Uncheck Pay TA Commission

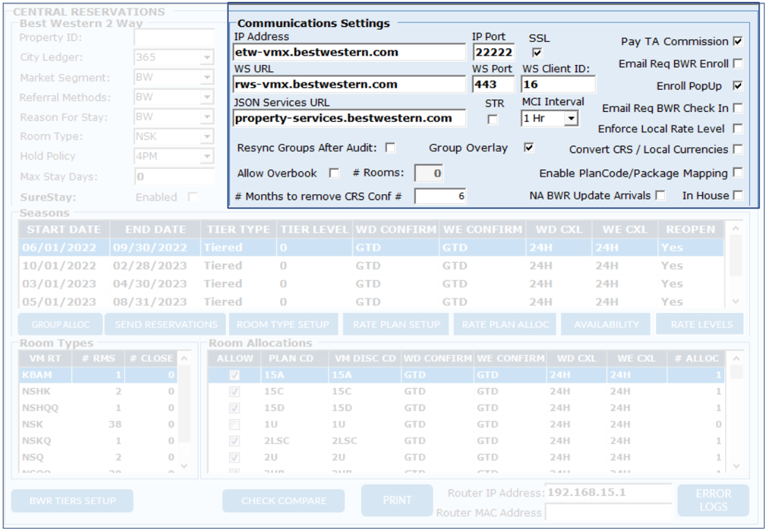[738, 41]
